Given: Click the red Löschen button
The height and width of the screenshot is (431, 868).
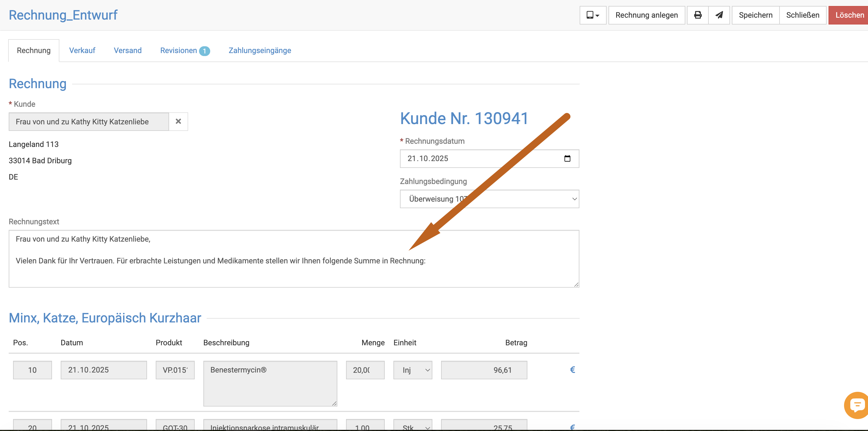Looking at the screenshot, I should (x=849, y=15).
